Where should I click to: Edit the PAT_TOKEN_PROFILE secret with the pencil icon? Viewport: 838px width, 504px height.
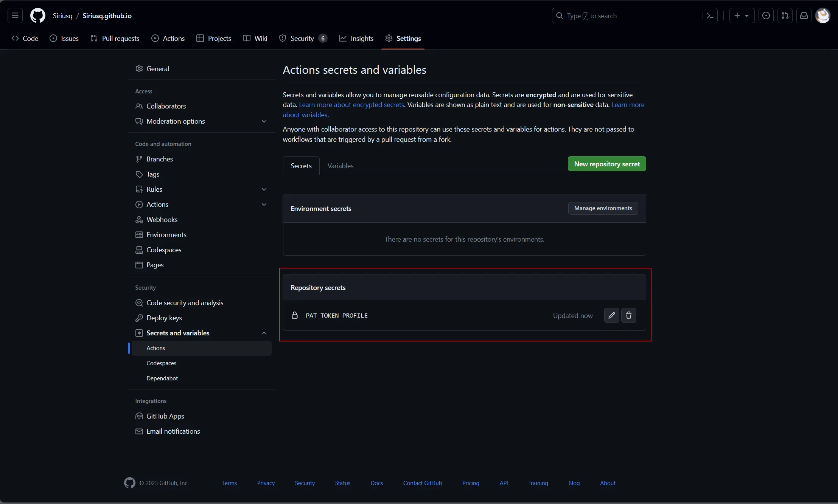612,315
